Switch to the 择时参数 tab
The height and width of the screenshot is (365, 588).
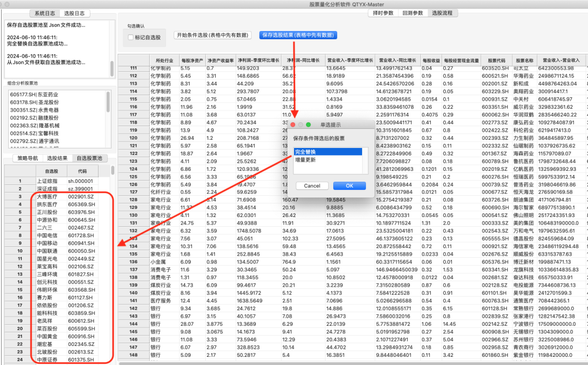(x=383, y=13)
